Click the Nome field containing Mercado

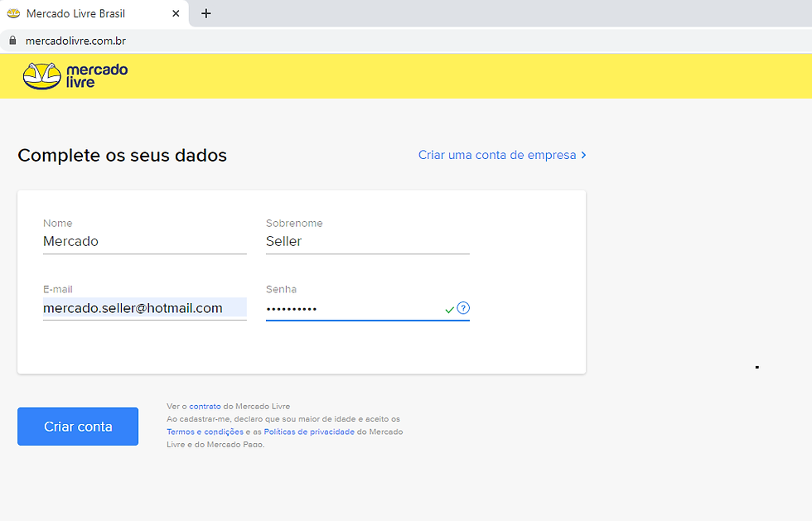144,241
